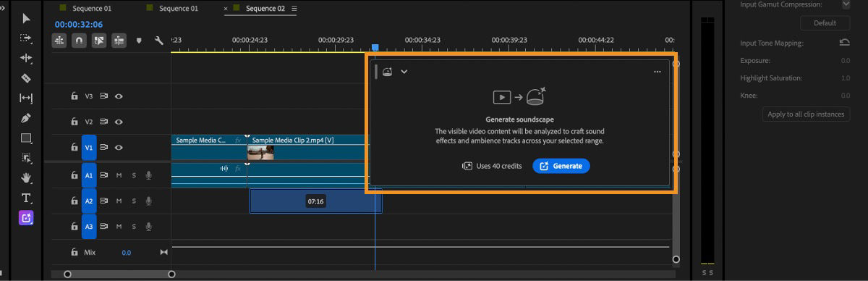Select the Razor tool
868x281 pixels.
click(26, 77)
